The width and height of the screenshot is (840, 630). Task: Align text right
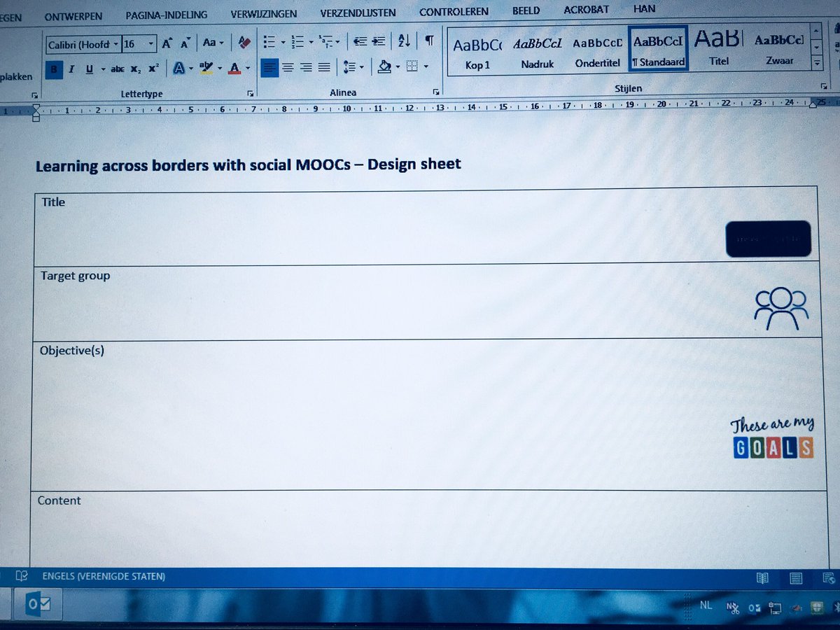(306, 67)
